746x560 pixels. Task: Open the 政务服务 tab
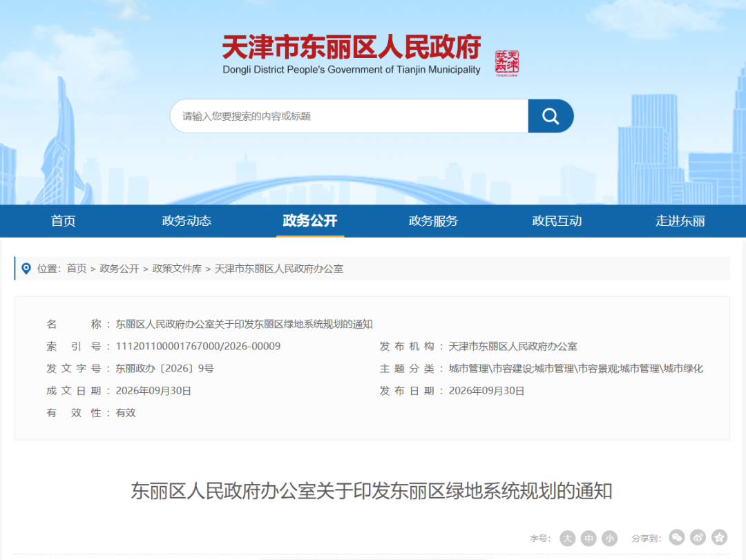point(433,221)
